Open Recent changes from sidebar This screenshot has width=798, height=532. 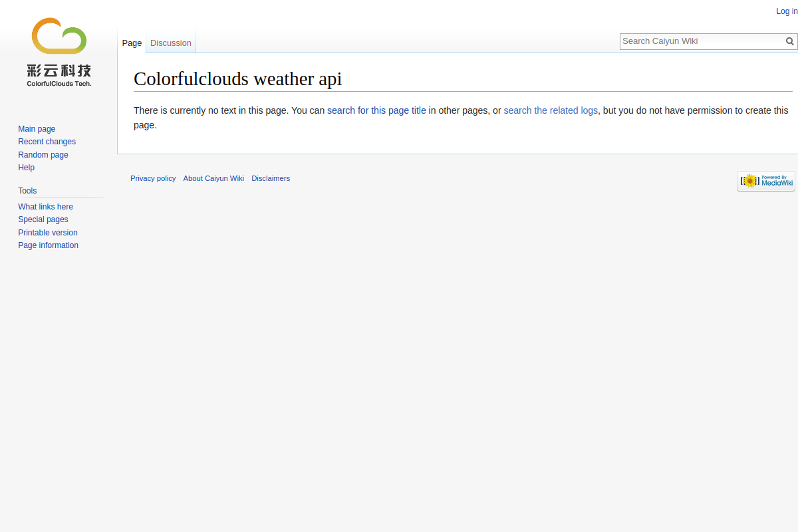pyautogui.click(x=47, y=142)
